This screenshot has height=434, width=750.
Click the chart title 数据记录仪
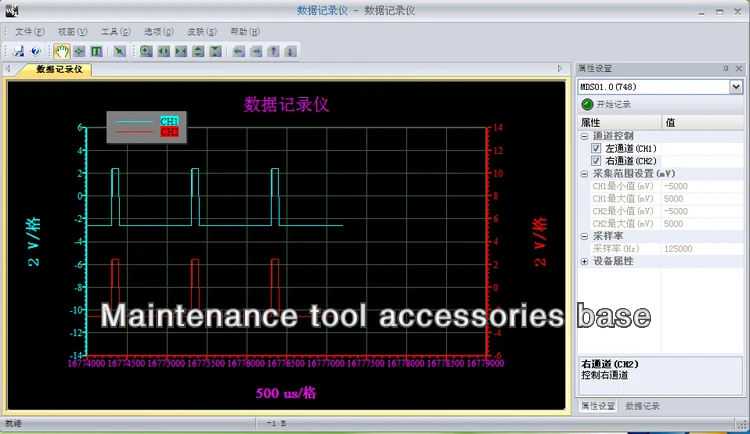286,104
